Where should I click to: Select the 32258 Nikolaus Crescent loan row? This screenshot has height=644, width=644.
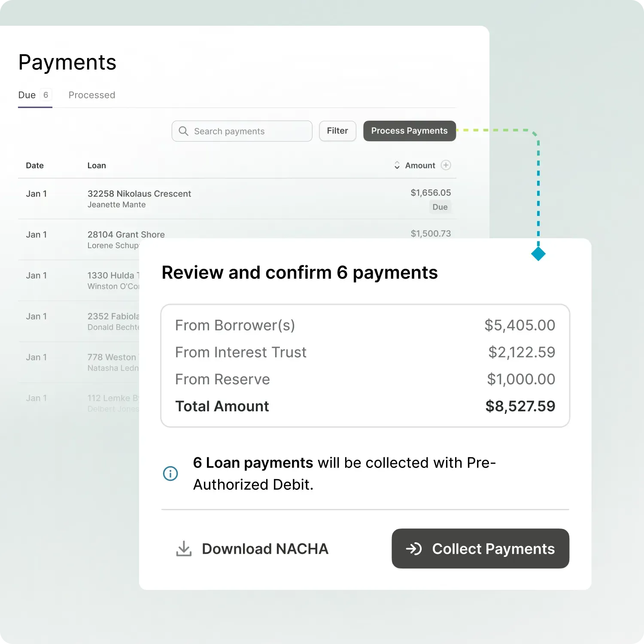pyautogui.click(x=139, y=194)
